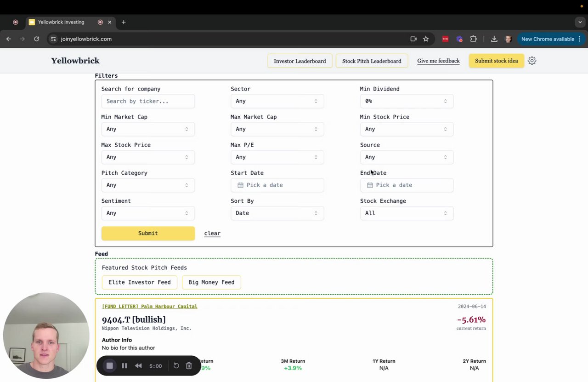This screenshot has height=382, width=588.
Task: Open the tab search chevron
Action: (580, 22)
